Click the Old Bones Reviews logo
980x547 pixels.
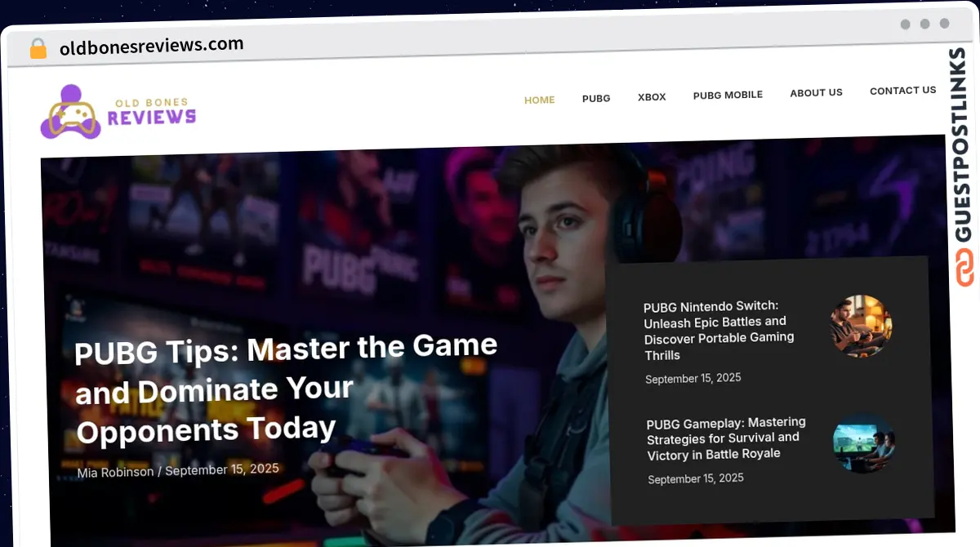[118, 113]
